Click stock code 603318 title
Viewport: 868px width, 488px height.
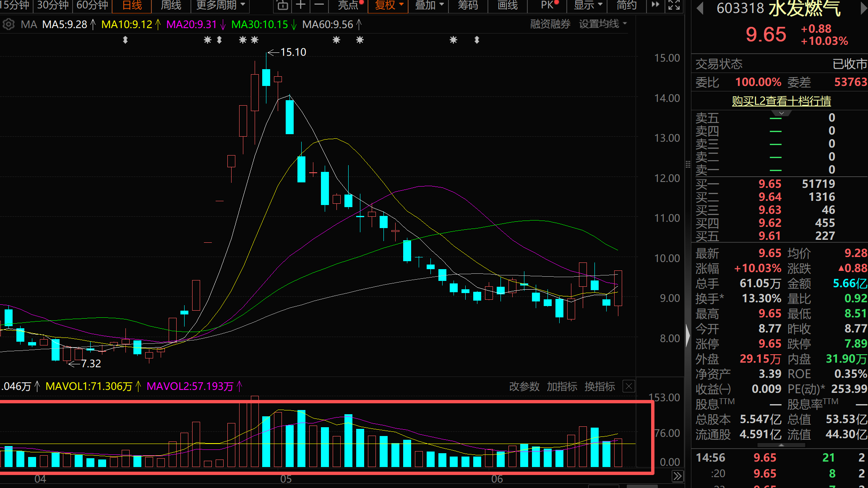740,8
